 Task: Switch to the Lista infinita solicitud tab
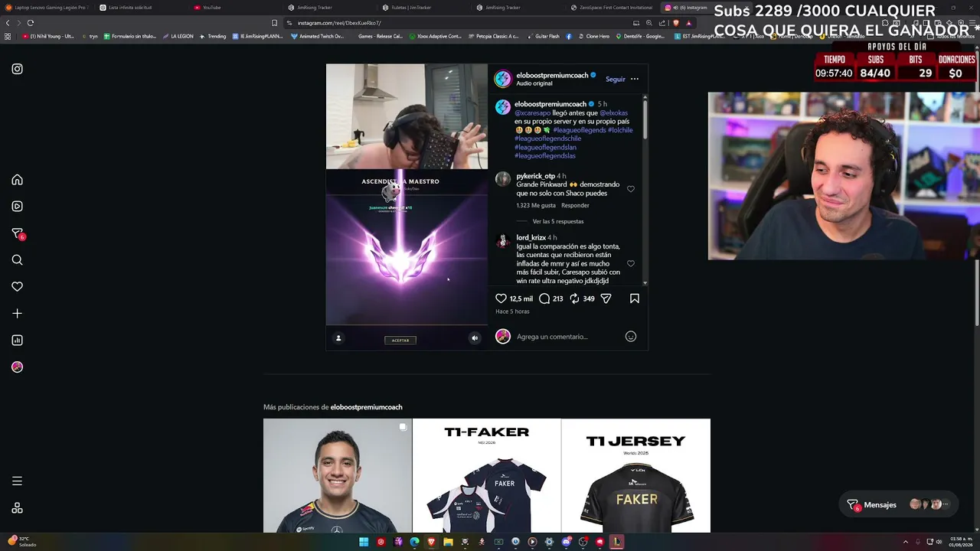point(138,8)
